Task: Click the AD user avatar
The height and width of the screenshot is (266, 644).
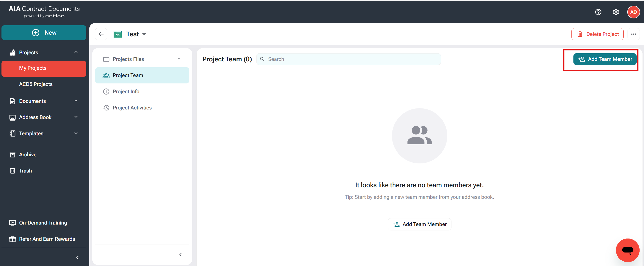Action: pos(633,12)
